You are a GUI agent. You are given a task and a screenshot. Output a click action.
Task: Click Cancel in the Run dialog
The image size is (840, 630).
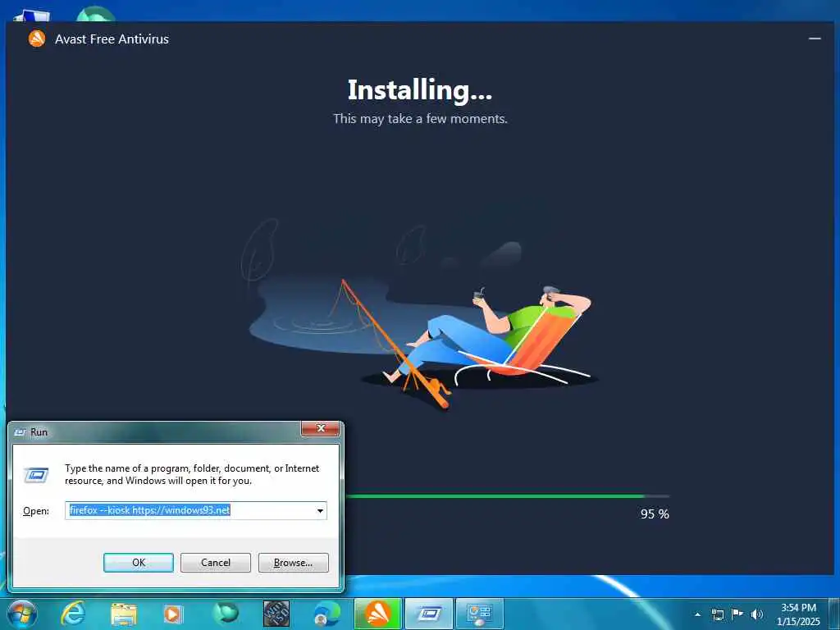coord(216,563)
